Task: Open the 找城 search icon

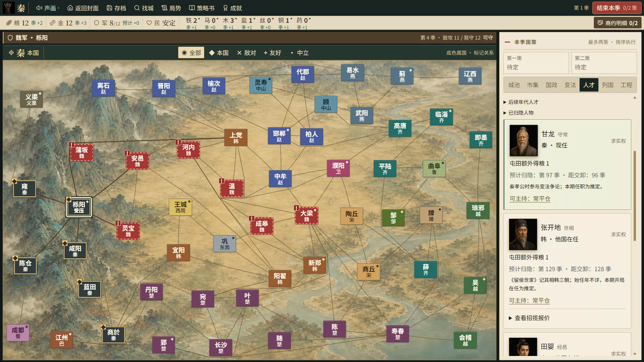Action: click(x=137, y=8)
